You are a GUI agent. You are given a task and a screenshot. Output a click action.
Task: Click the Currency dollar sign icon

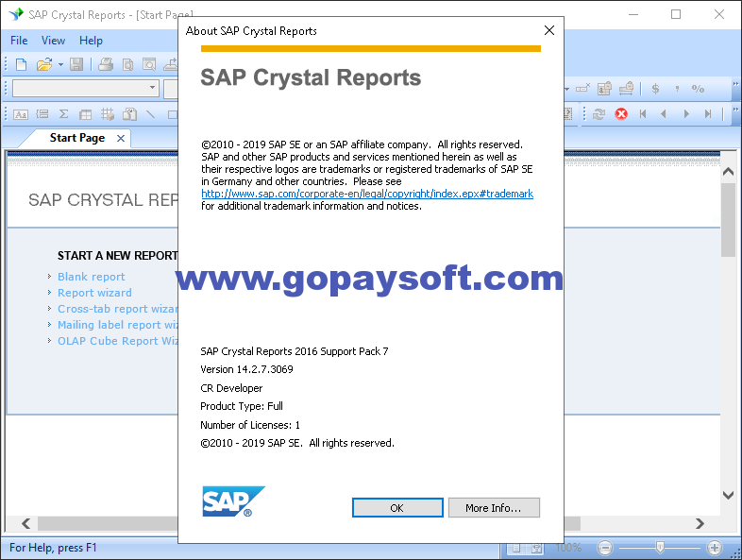tap(655, 88)
